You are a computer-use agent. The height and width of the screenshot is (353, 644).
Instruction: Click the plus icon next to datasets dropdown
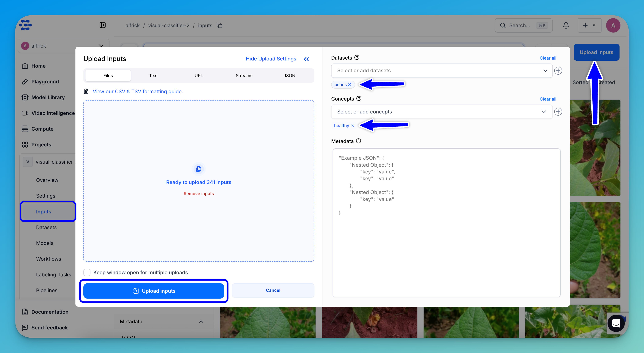558,71
